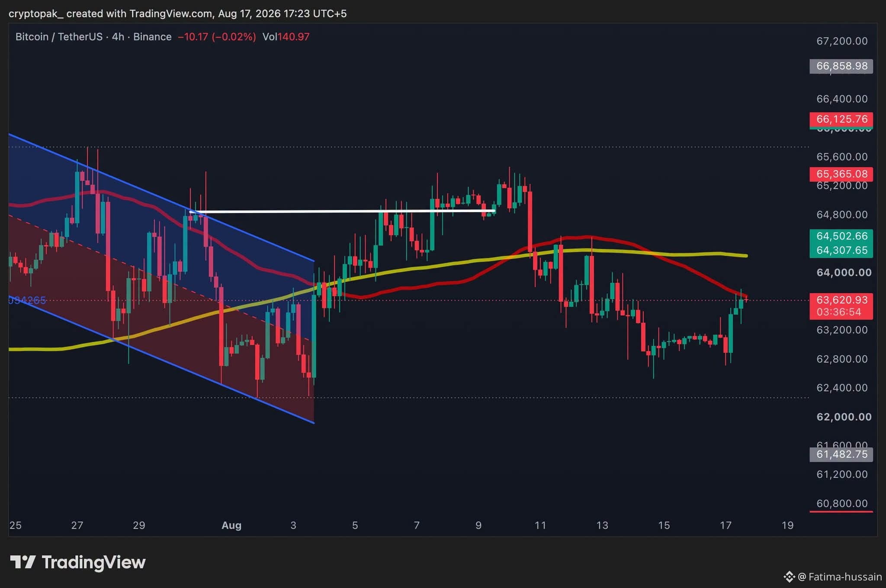Viewport: 886px width, 588px height.
Task: Click the 66,858.98 gray price label
Action: (841, 66)
